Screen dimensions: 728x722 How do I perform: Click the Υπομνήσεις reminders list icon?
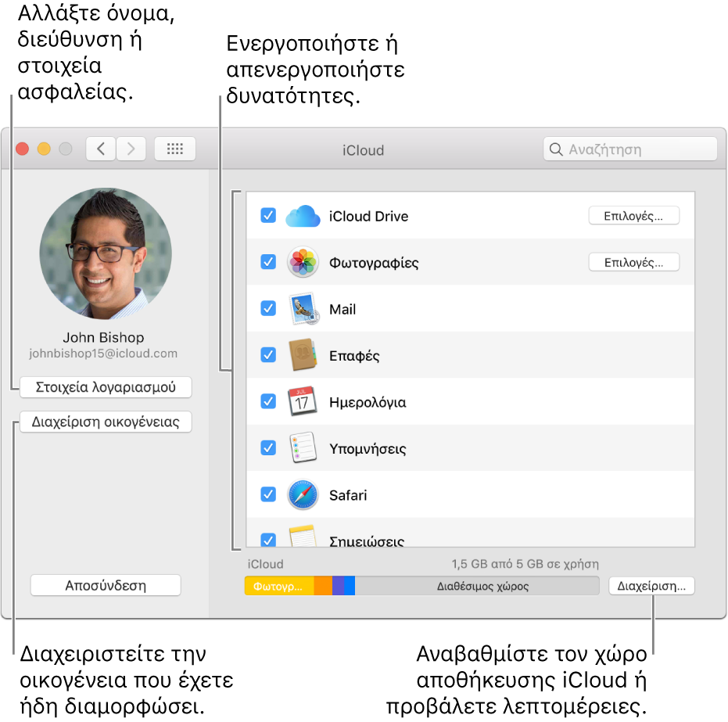pos(303,448)
